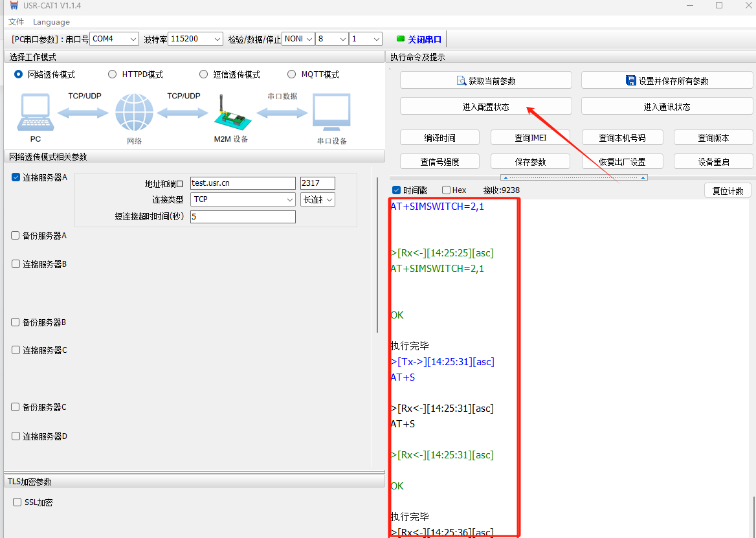Click 查信号强度 button
Image resolution: width=756 pixels, height=538 pixels.
coord(439,161)
